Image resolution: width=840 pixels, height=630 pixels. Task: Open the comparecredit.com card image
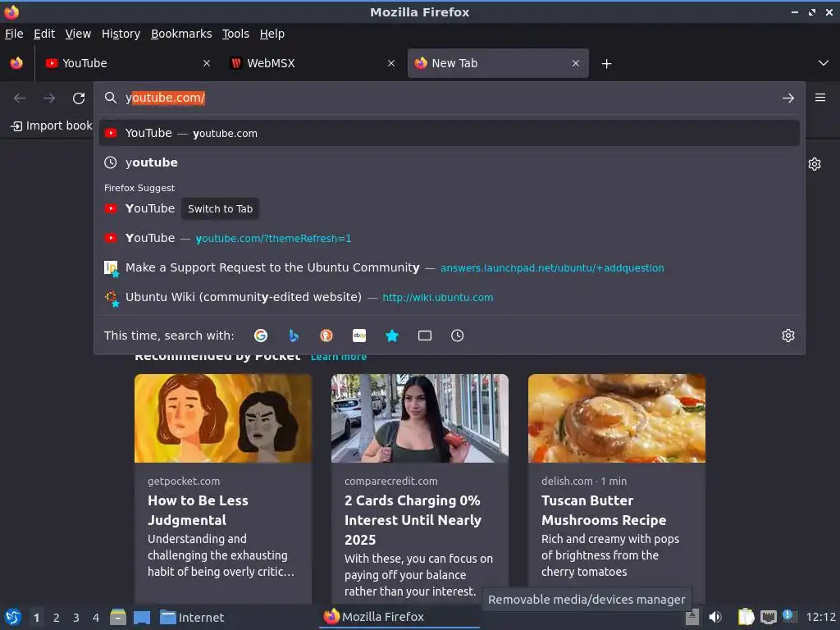[x=420, y=418]
